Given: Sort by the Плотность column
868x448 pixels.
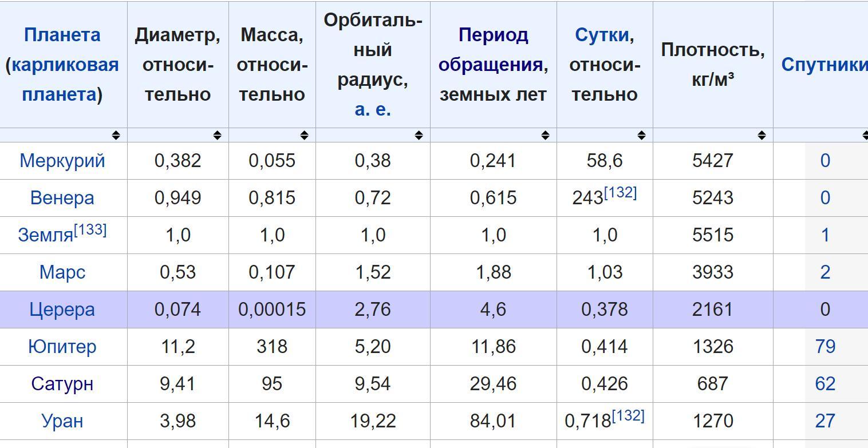Looking at the screenshot, I should (762, 135).
